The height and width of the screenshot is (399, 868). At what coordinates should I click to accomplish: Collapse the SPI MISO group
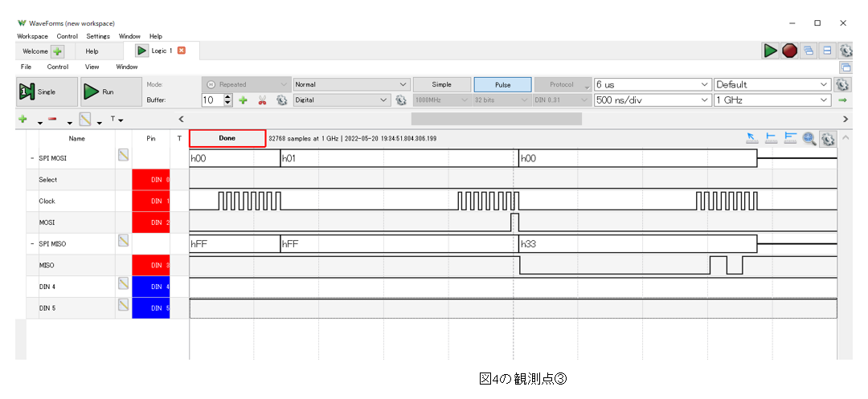pyautogui.click(x=32, y=243)
